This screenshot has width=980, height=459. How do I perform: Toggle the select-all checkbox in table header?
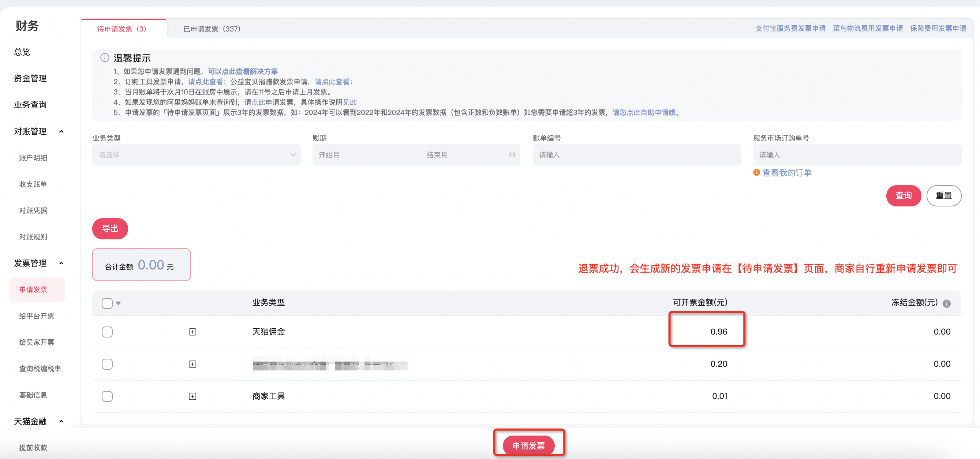(107, 303)
